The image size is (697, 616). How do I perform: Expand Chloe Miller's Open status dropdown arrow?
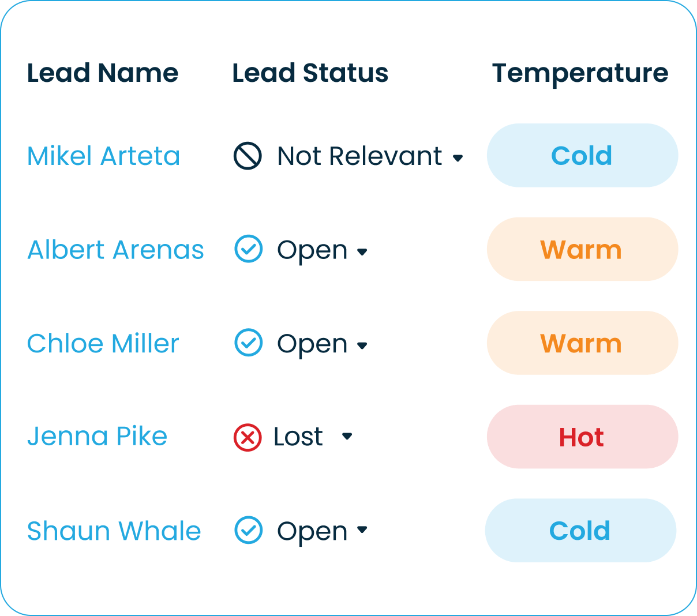(362, 345)
